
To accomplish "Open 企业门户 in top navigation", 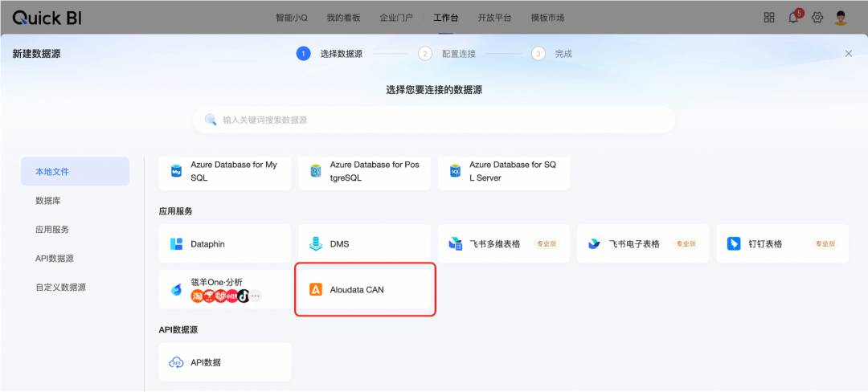I will tap(396, 18).
